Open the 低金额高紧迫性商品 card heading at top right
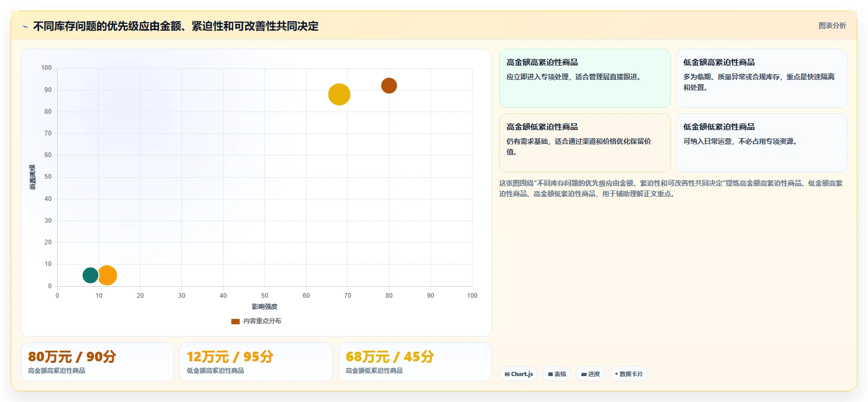This screenshot has height=402, width=868. 719,62
